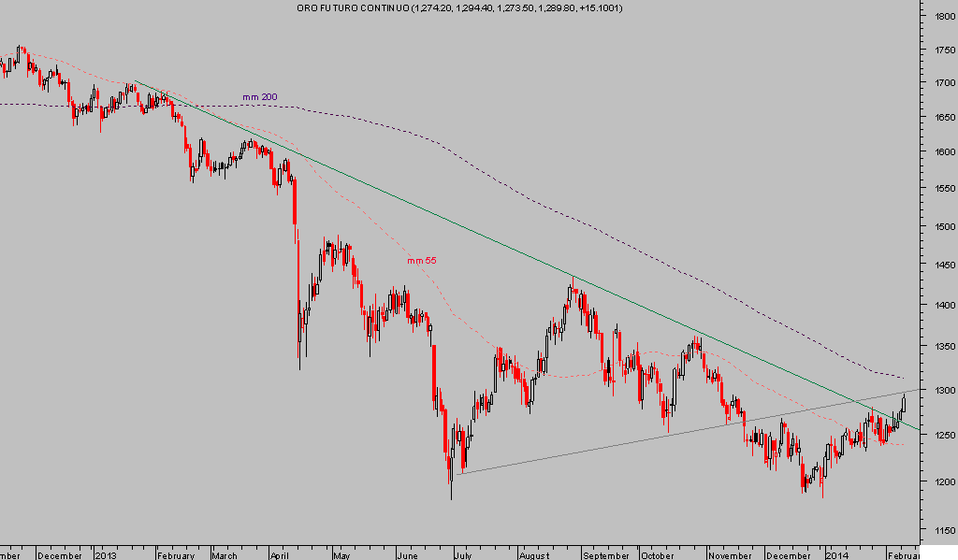Select the mm 200 moving average label
The image size is (958, 560).
(260, 96)
